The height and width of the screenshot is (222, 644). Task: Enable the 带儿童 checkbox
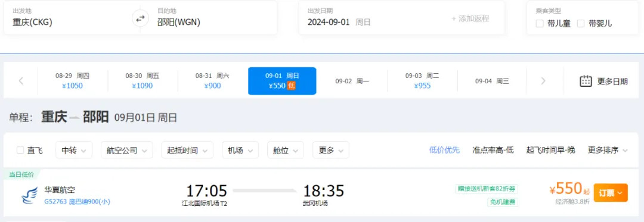pos(540,23)
